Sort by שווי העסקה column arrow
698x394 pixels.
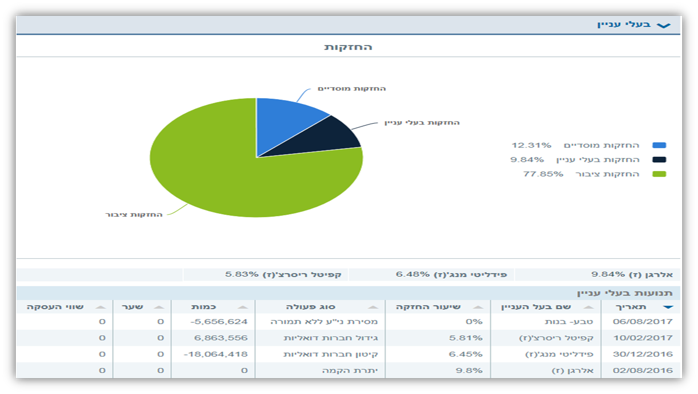pyautogui.click(x=101, y=307)
